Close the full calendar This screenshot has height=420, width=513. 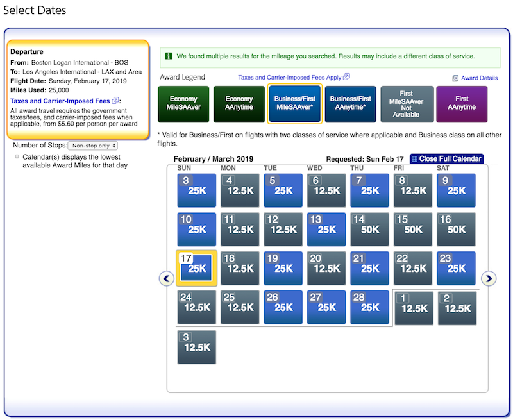click(x=446, y=159)
